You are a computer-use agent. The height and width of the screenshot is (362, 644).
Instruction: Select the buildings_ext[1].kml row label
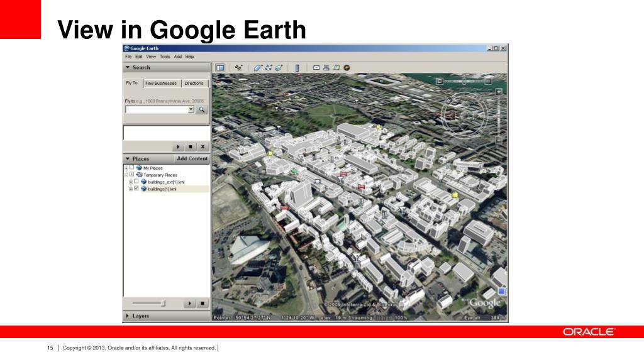166,182
